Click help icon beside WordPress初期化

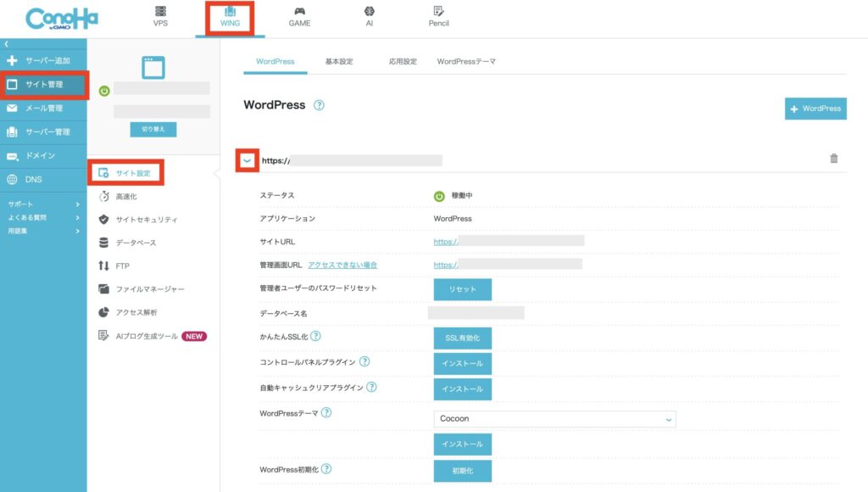pyautogui.click(x=326, y=469)
